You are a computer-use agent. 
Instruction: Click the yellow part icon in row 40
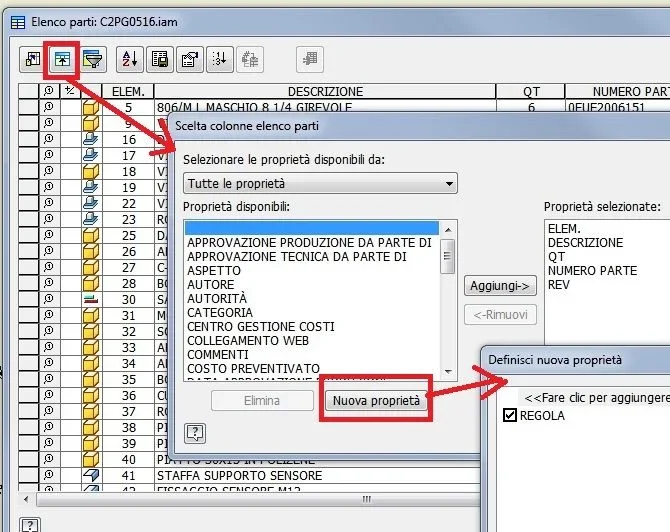tap(91, 459)
